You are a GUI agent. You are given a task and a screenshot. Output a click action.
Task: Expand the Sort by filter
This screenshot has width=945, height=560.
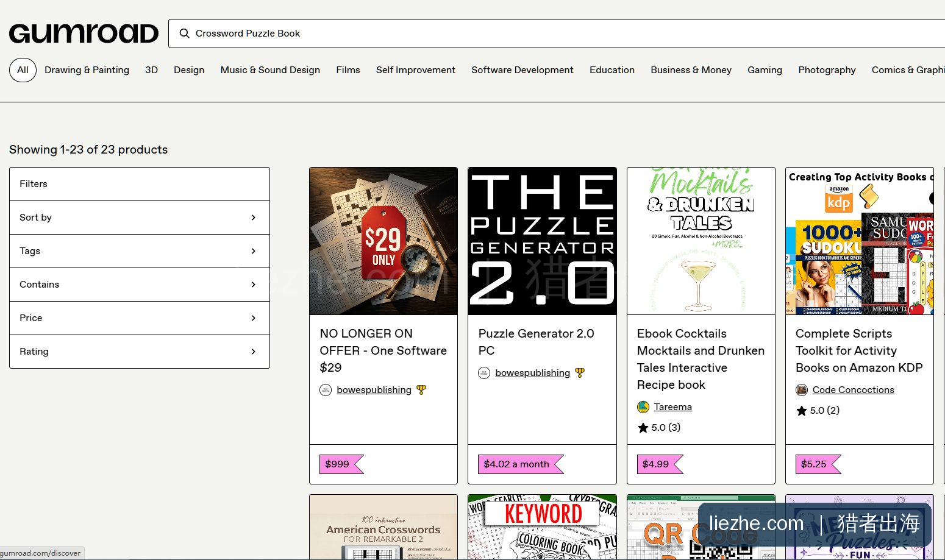coord(140,218)
